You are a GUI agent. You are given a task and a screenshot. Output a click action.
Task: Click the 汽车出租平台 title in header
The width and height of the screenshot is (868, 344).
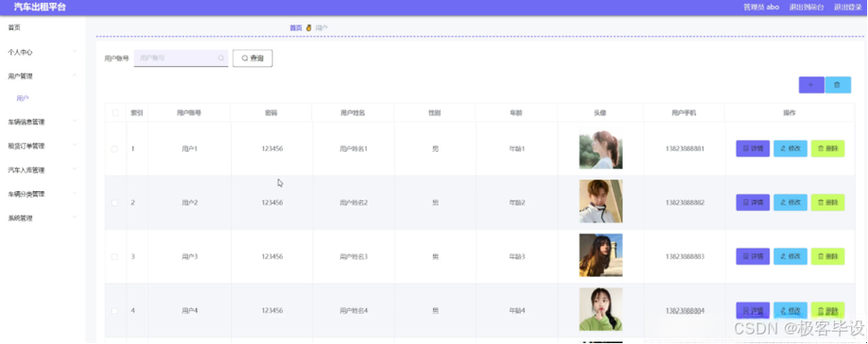(40, 8)
